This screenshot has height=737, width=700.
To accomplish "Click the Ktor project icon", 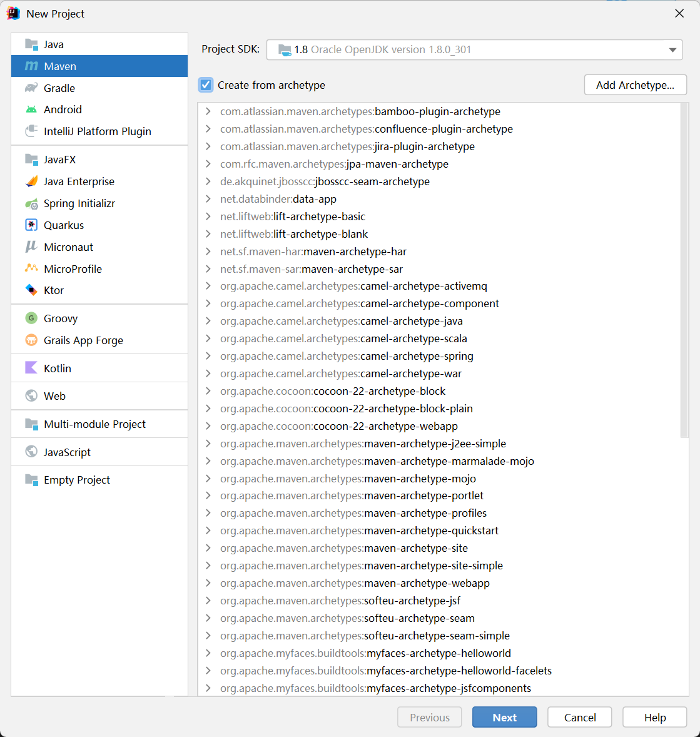I will (31, 290).
